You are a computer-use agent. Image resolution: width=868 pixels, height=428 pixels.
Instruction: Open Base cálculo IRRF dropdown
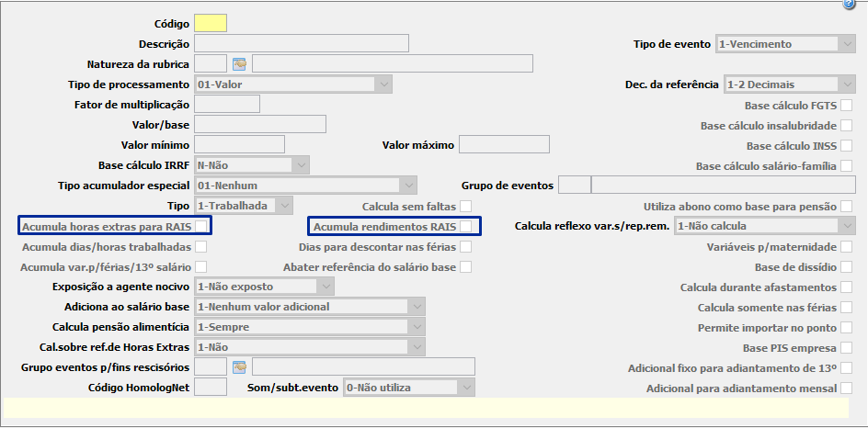click(x=252, y=165)
